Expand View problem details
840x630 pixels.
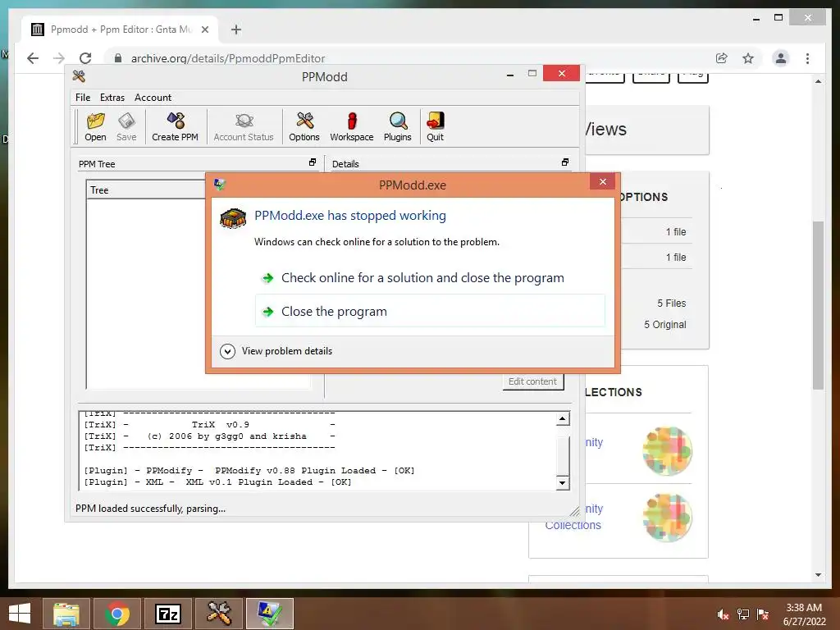(x=276, y=351)
